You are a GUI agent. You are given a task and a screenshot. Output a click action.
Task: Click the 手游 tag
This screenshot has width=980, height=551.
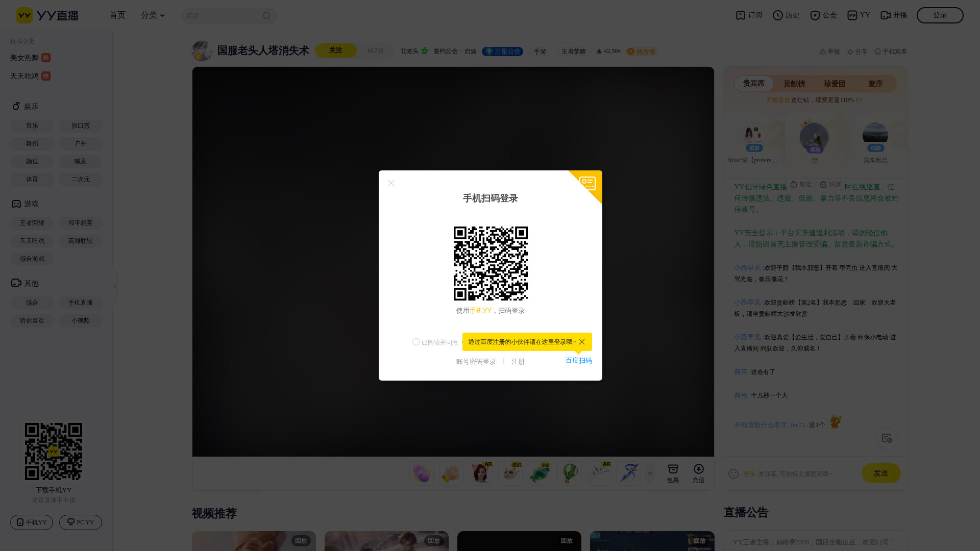click(x=540, y=52)
